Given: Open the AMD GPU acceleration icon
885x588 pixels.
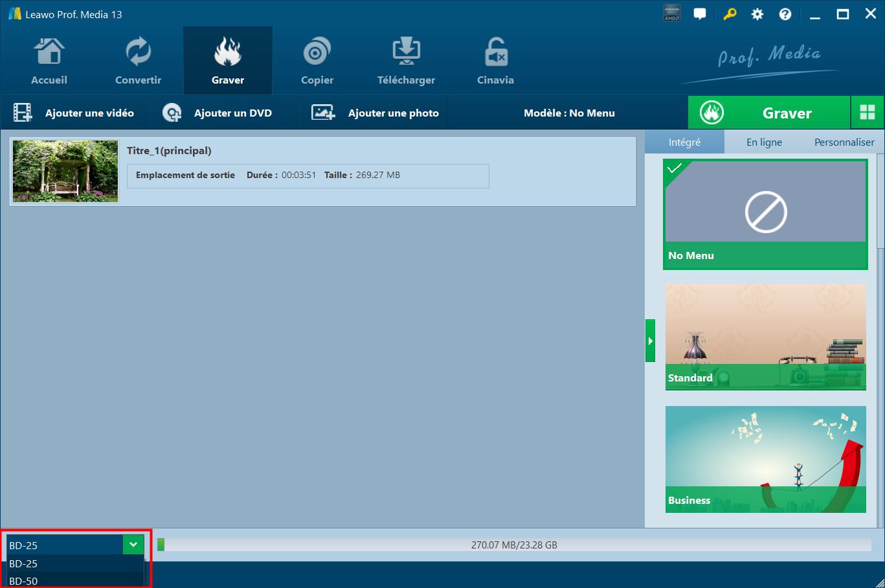Looking at the screenshot, I should [x=672, y=14].
